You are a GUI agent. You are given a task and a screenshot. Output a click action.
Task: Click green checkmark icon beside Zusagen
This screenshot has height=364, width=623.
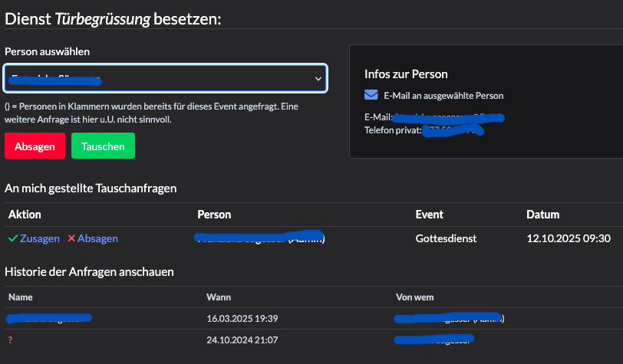pyautogui.click(x=13, y=238)
